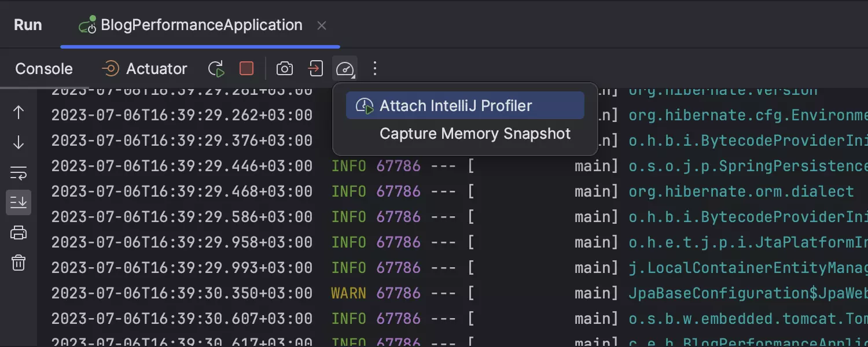Choose Capture Memory Snapshot in the popup
The height and width of the screenshot is (347, 868).
click(x=475, y=134)
